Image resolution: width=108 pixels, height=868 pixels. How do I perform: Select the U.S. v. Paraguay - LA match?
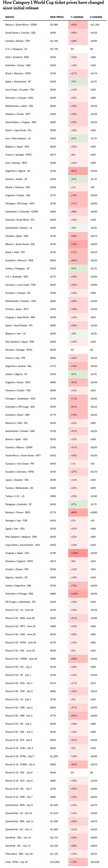click(x=16, y=49)
